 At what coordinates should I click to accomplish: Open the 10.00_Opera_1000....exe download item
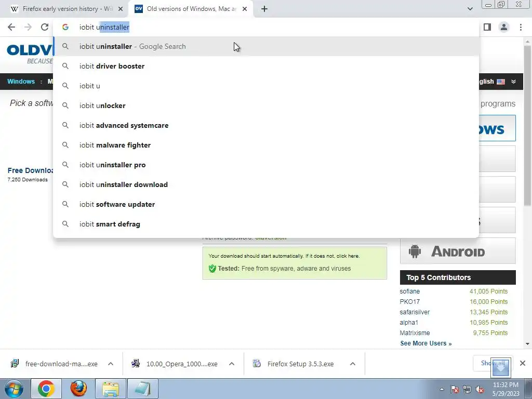point(175,364)
